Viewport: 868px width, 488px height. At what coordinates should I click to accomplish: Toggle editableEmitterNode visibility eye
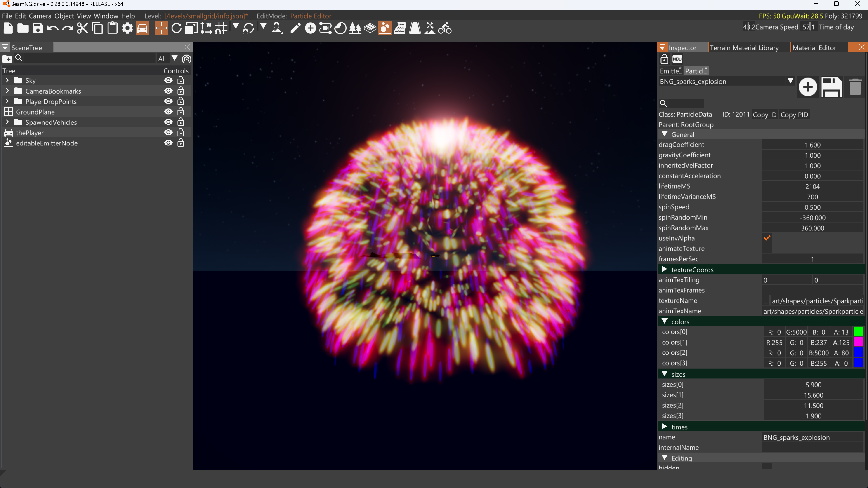coord(168,143)
